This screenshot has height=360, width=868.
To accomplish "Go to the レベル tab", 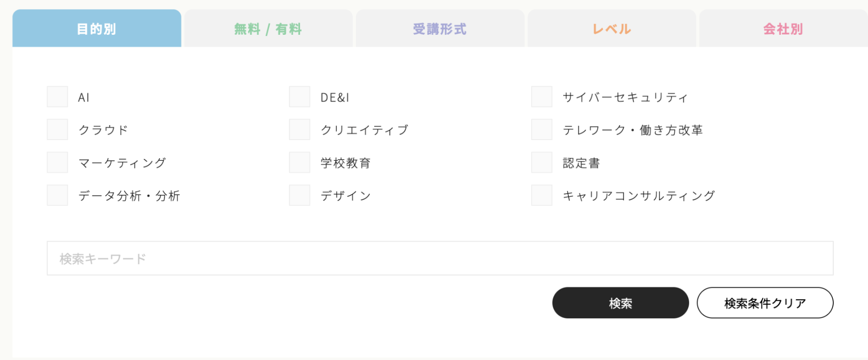I will click(x=612, y=29).
